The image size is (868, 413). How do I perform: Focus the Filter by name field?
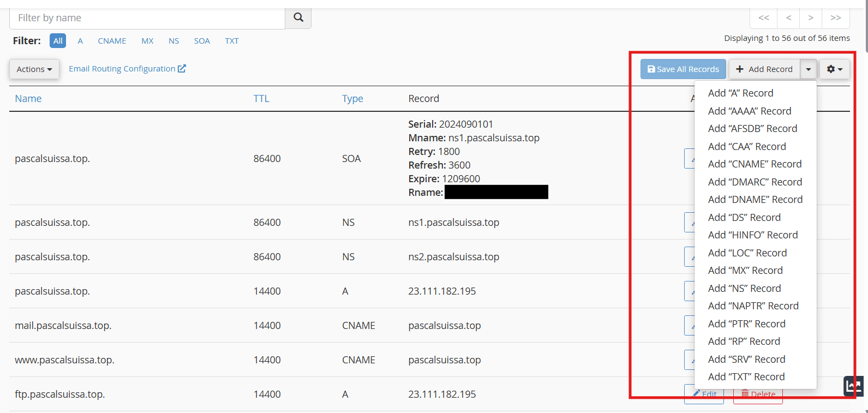(x=147, y=18)
